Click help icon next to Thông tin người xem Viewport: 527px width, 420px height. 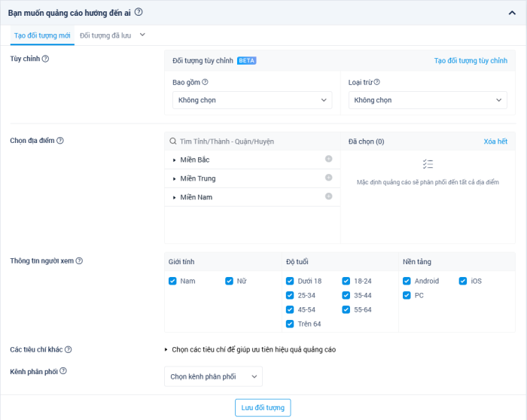coord(79,261)
